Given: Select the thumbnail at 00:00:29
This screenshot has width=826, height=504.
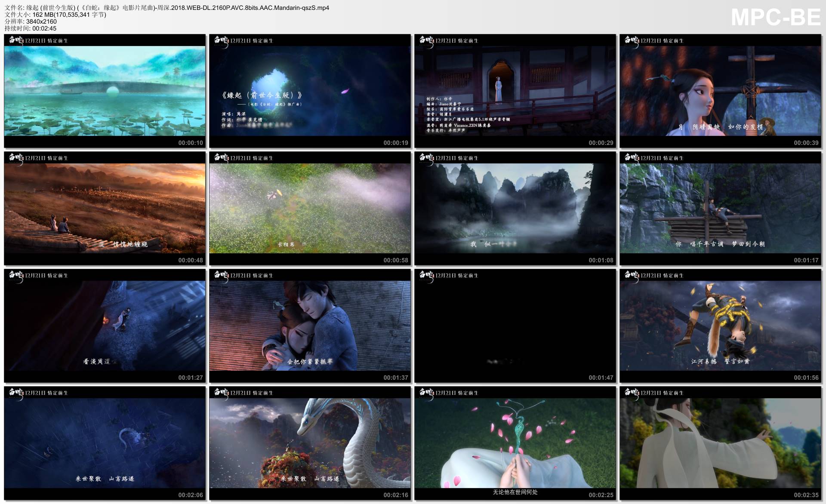Looking at the screenshot, I should coord(515,91).
